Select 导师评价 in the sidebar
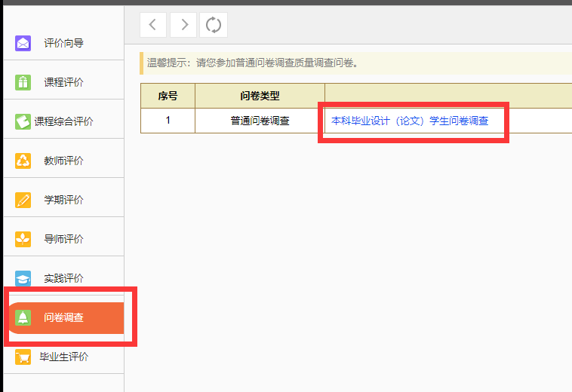This screenshot has width=572, height=392. tap(64, 239)
